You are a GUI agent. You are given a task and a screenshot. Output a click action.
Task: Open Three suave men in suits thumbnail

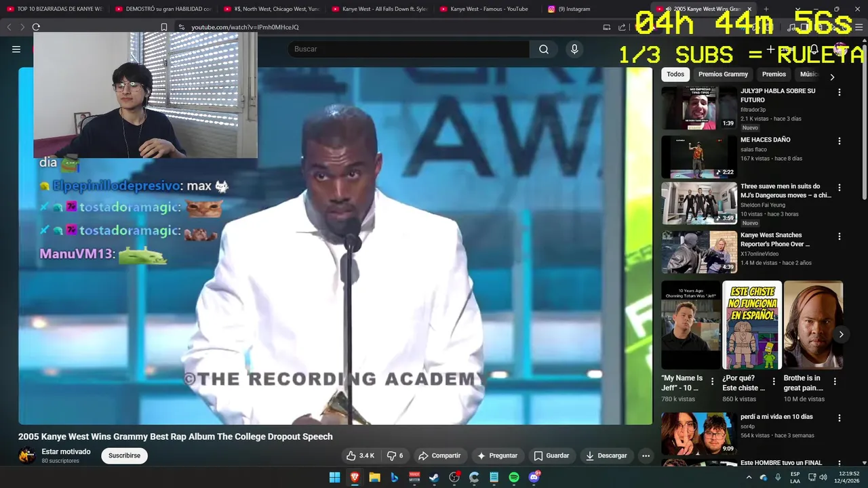(699, 203)
